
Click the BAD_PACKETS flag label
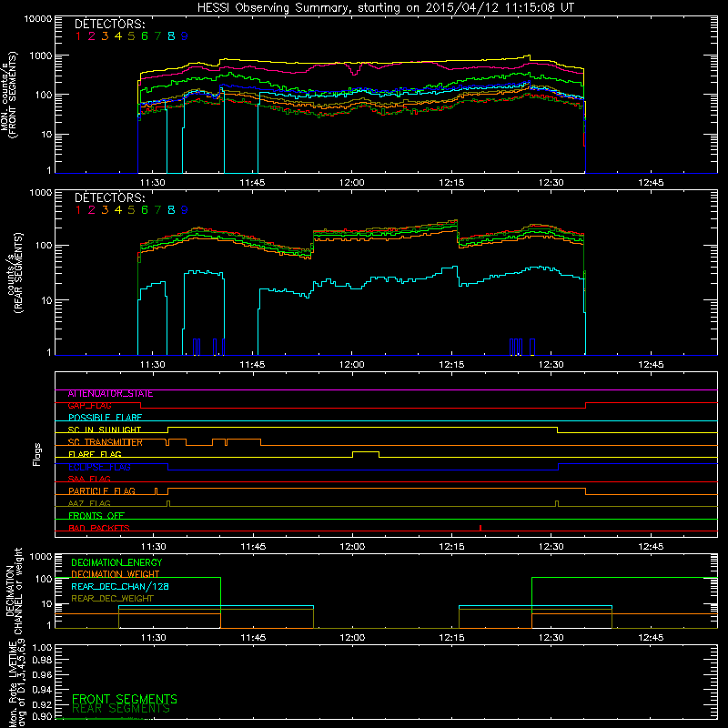(99, 529)
